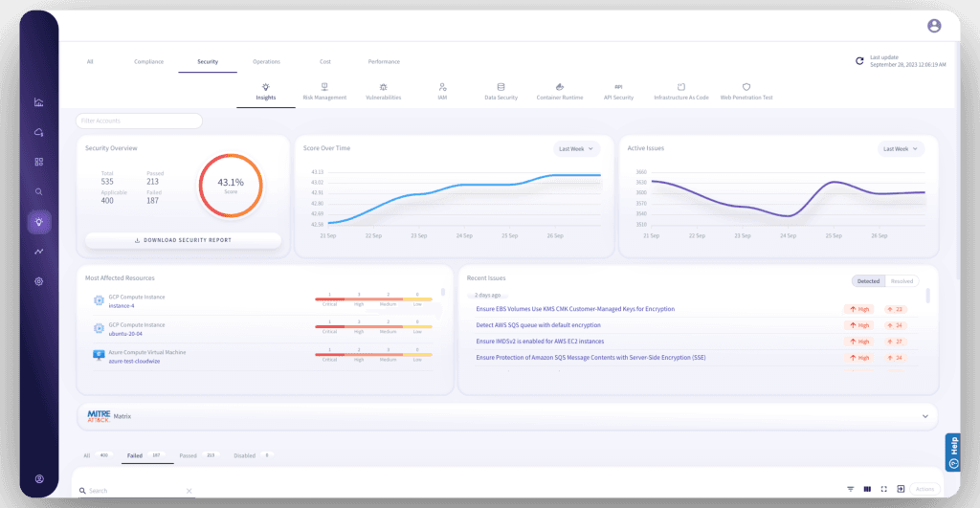980x508 pixels.
Task: Open Last Week dropdown in Score Over Time
Action: coord(576,148)
